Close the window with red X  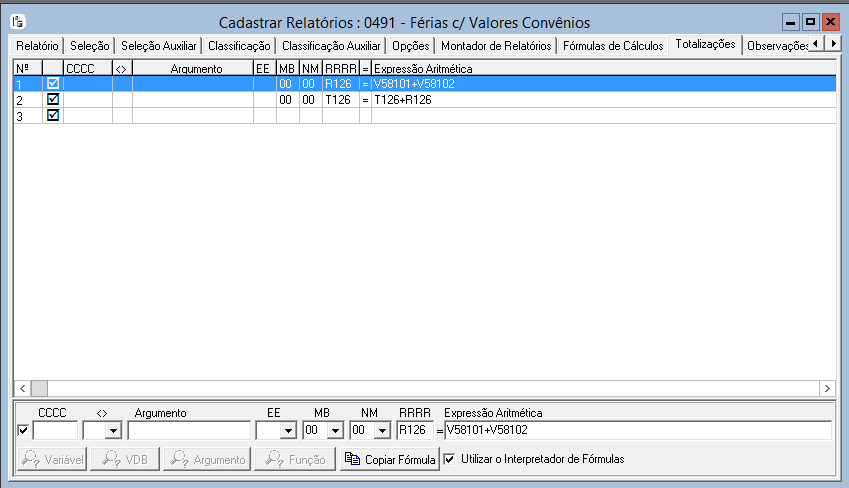point(829,21)
